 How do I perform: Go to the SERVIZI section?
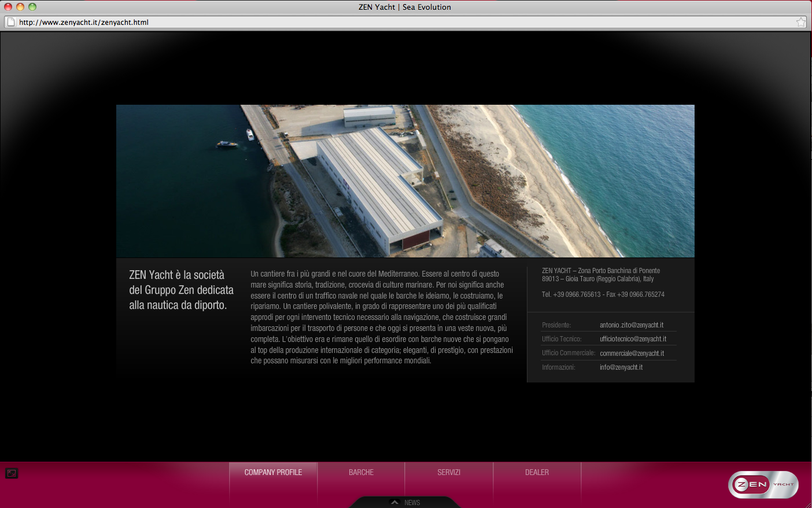click(x=449, y=472)
